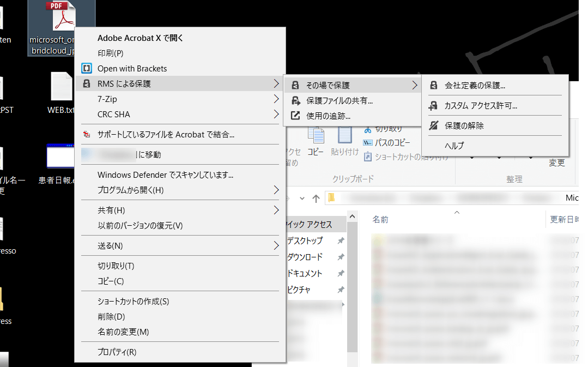Click the RMS protection lock icon
588x367 pixels.
[x=86, y=84]
